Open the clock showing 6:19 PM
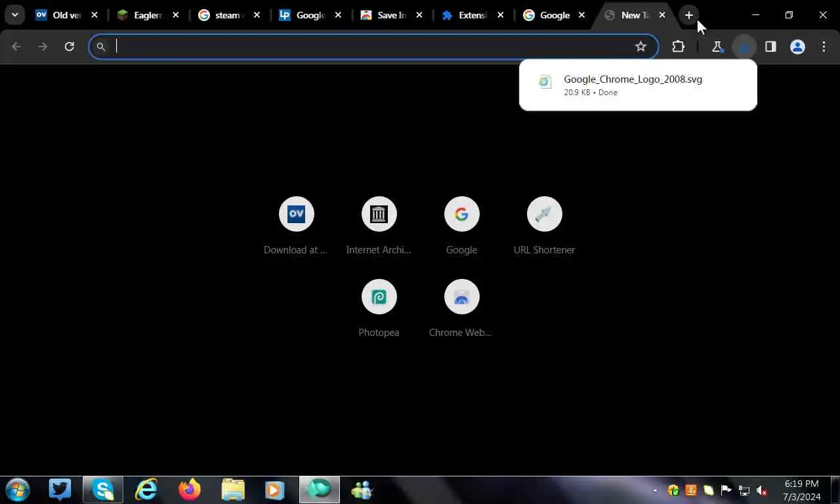The image size is (840, 504). (x=801, y=490)
